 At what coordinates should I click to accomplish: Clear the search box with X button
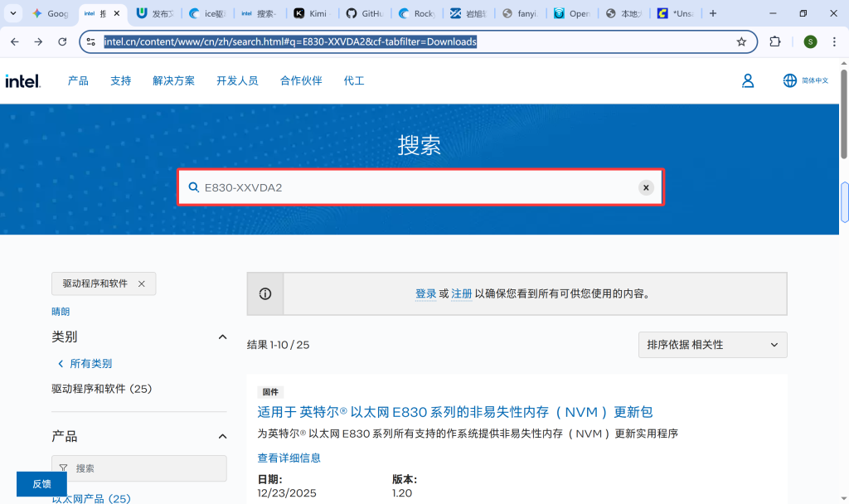tap(646, 187)
